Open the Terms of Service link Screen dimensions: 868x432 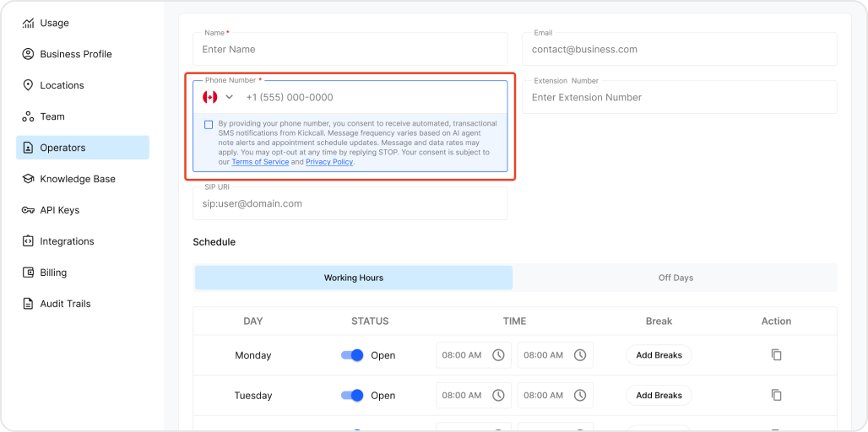tap(260, 162)
